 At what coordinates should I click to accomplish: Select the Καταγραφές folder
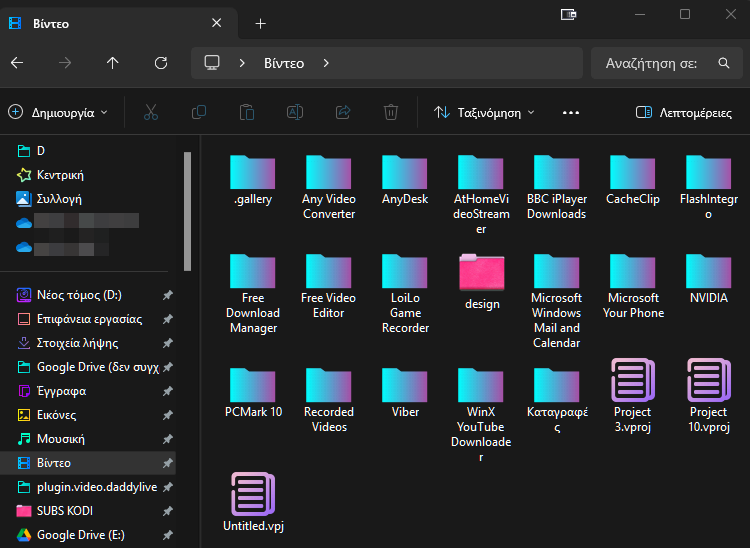tap(557, 400)
